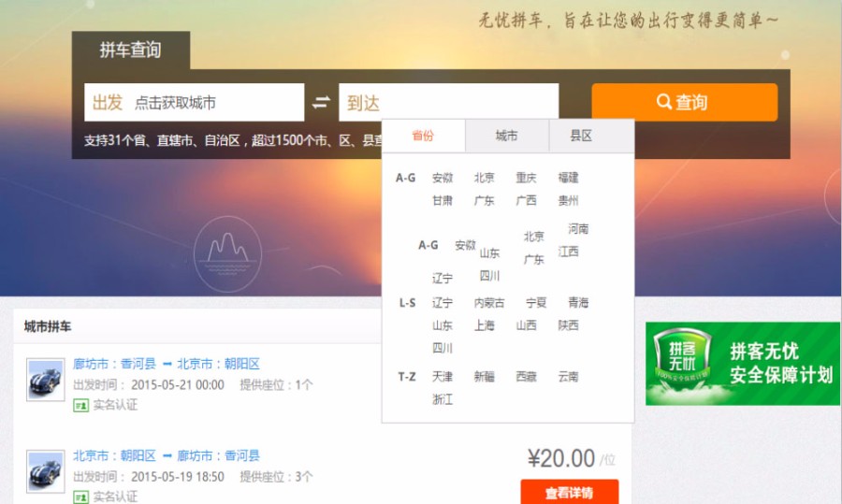Image resolution: width=842 pixels, height=504 pixels.
Task: Click the T-Z group label
Action: coord(407,377)
